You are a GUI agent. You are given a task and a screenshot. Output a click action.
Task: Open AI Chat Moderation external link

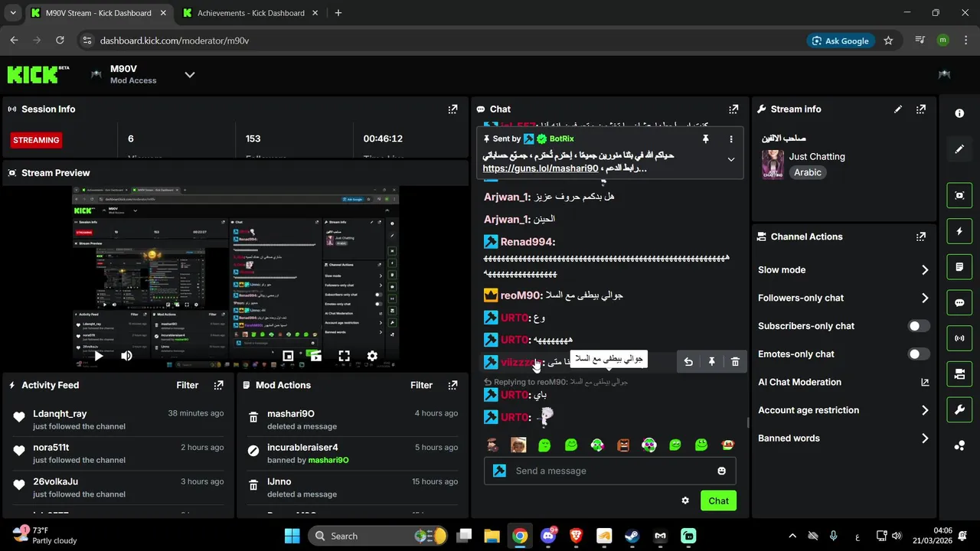[x=925, y=382]
